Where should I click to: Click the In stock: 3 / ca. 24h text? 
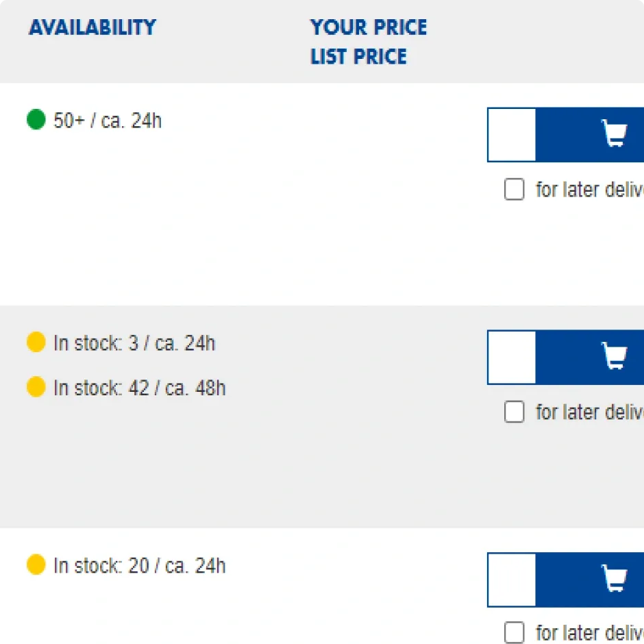(x=134, y=343)
